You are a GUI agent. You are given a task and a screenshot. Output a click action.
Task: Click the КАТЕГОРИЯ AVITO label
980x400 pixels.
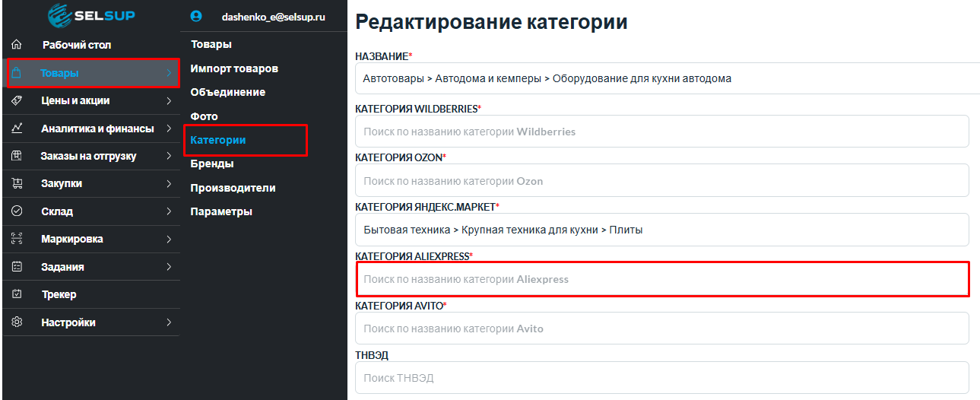(399, 306)
